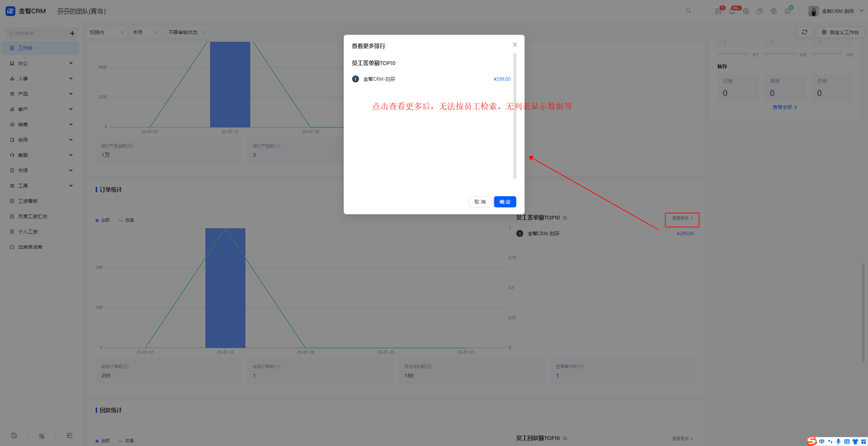
Task: Open the history clock icon at sidebar bottom
Action: pyautogui.click(x=14, y=436)
